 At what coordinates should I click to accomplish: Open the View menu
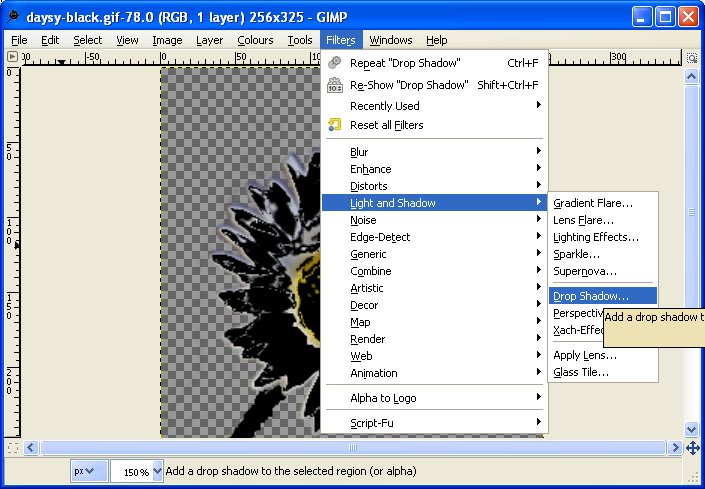(127, 40)
